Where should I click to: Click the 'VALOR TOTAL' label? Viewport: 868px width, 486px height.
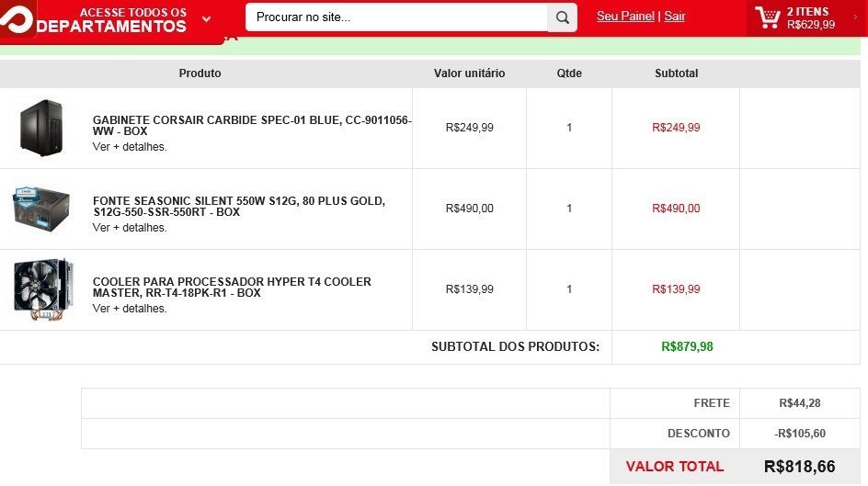(675, 466)
